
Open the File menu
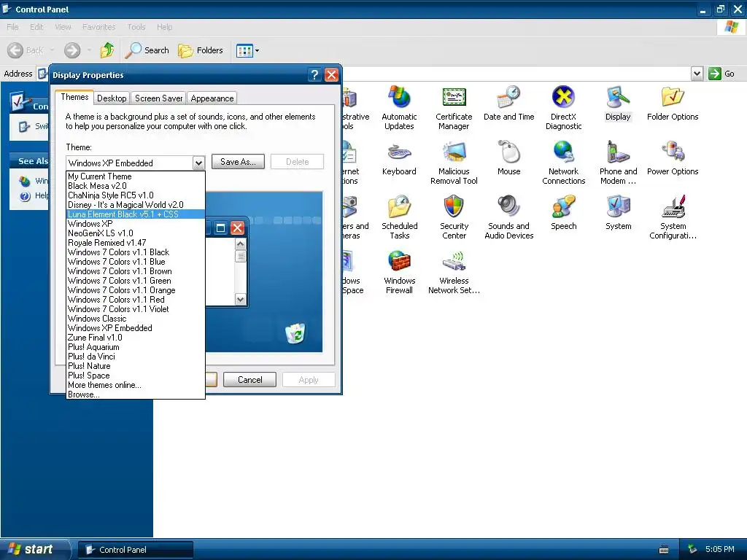[12, 27]
